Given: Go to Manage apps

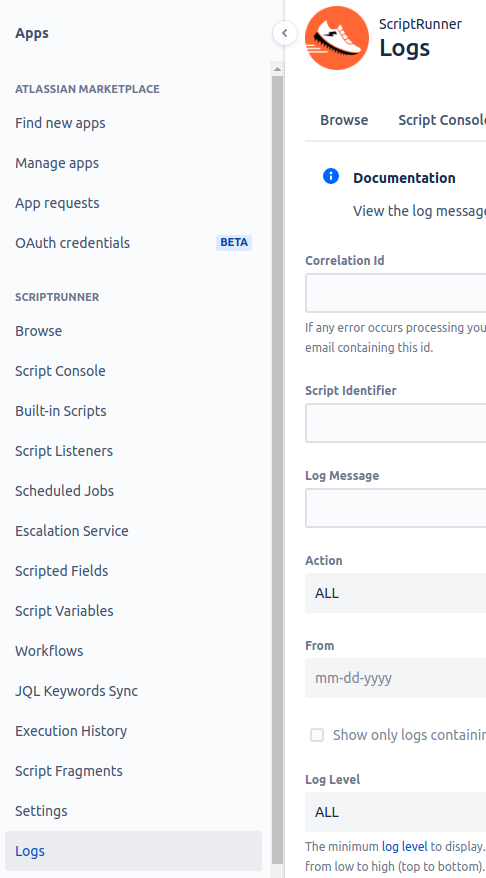Looking at the screenshot, I should [x=57, y=163].
